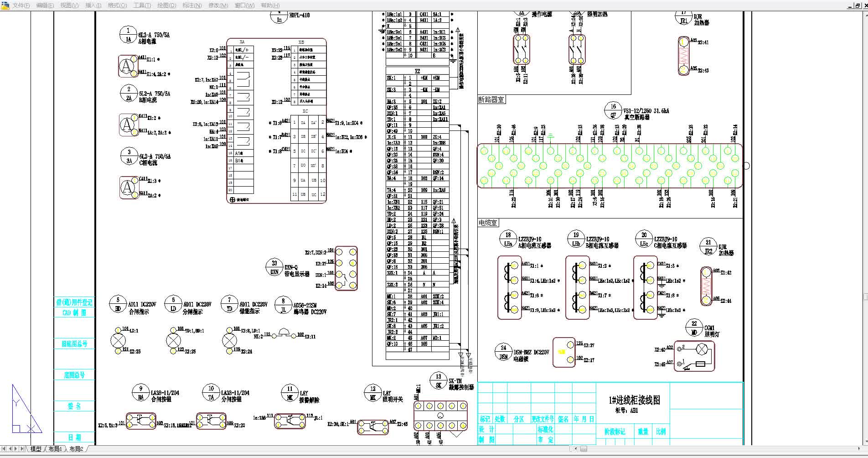
Task: Open the 帮助(H) menu
Action: coord(270,5)
